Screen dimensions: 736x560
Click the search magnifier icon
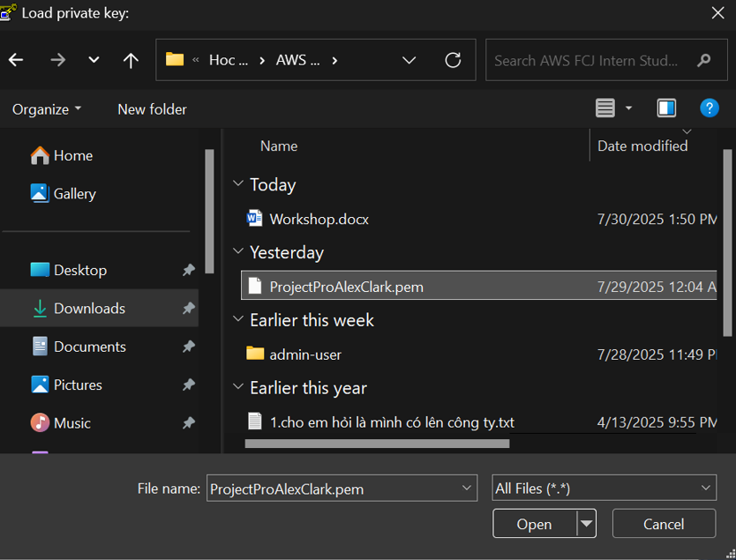point(703,60)
